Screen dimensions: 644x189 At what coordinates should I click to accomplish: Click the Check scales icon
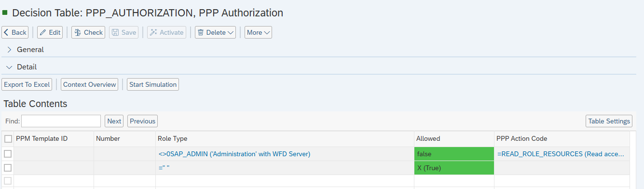coord(77,32)
